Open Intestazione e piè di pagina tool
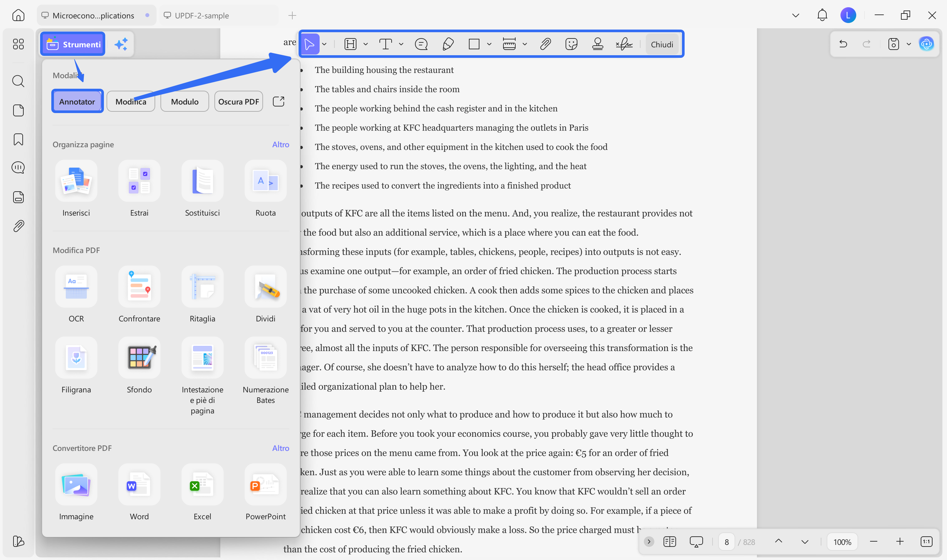Screen dimensions: 947x560 (x=202, y=376)
